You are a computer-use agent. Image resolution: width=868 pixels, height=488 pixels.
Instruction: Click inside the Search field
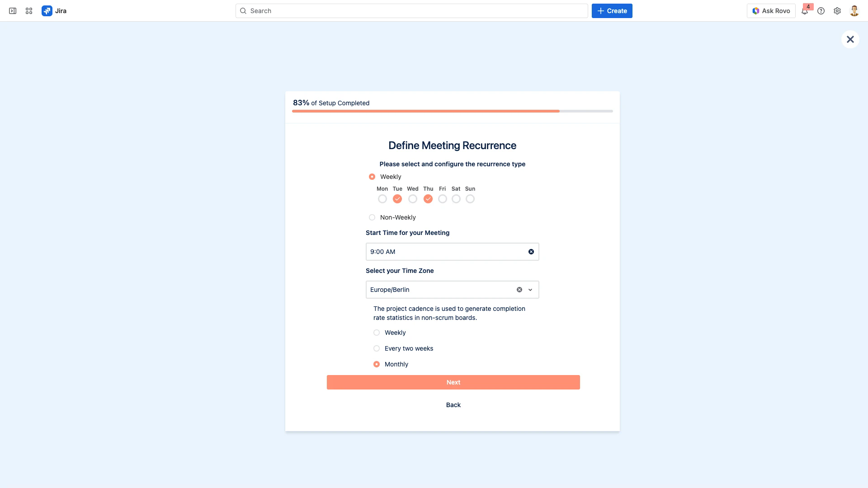410,10
